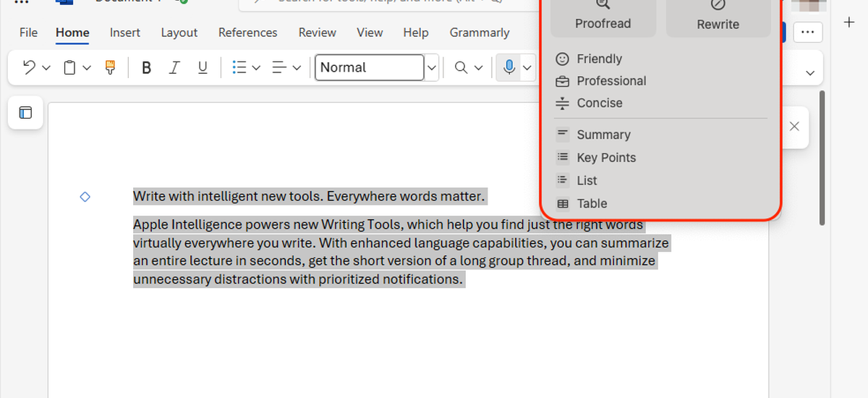Open the navigation pane icon

click(x=26, y=113)
